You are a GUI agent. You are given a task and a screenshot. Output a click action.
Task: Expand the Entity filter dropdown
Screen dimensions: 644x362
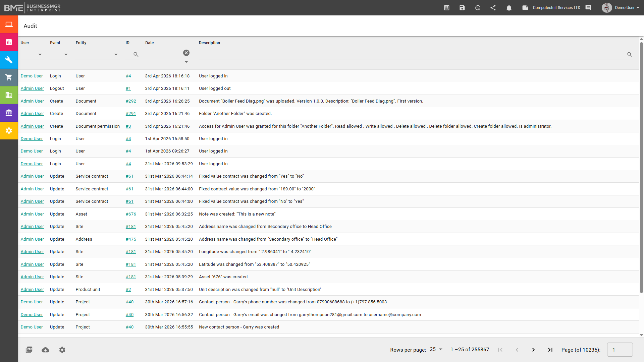tap(116, 55)
